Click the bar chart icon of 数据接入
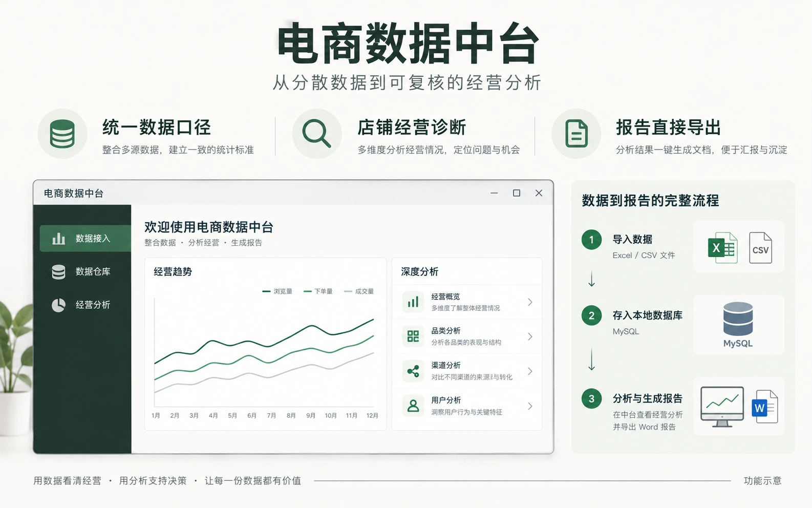Screen dimensions: 812x508 [58, 239]
